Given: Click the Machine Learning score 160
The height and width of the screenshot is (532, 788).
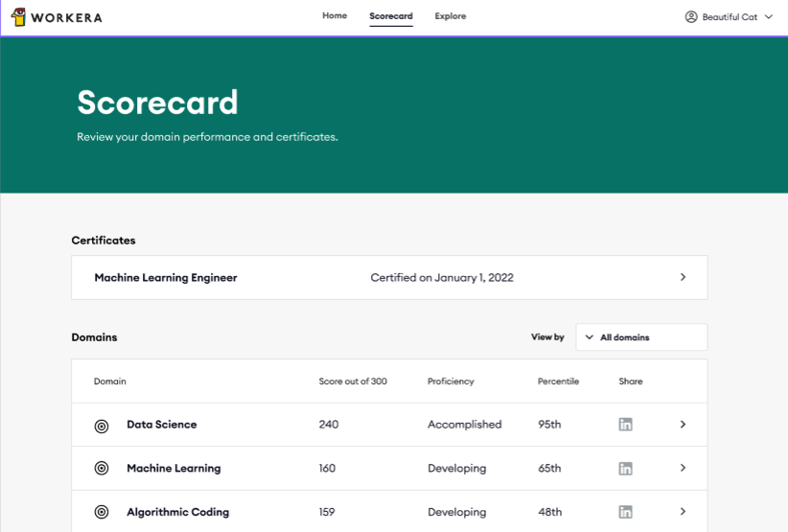Looking at the screenshot, I should click(327, 468).
